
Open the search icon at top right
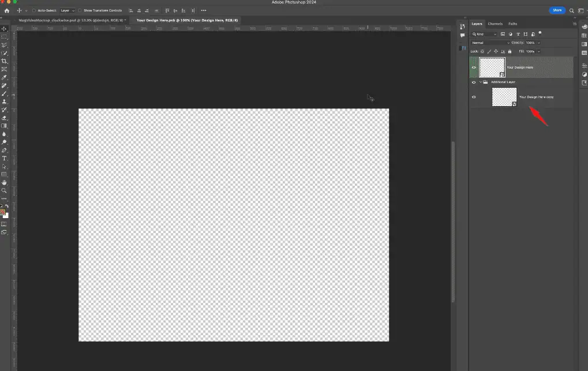[572, 10]
